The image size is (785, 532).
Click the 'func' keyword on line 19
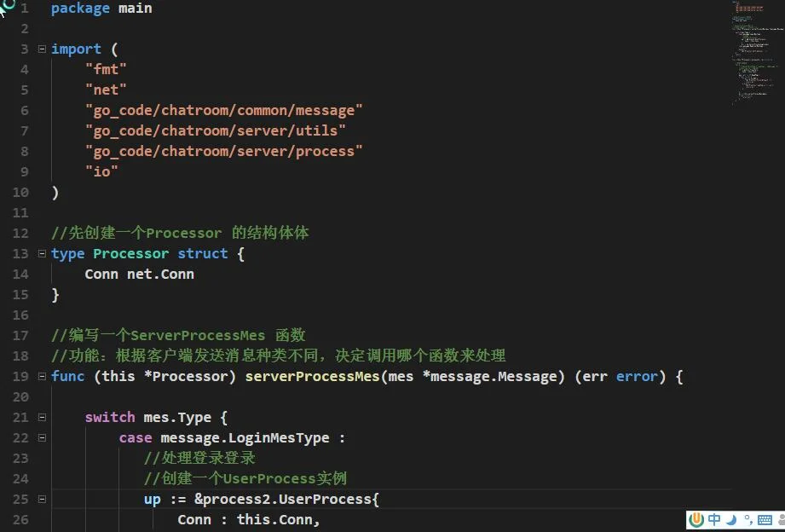[67, 376]
